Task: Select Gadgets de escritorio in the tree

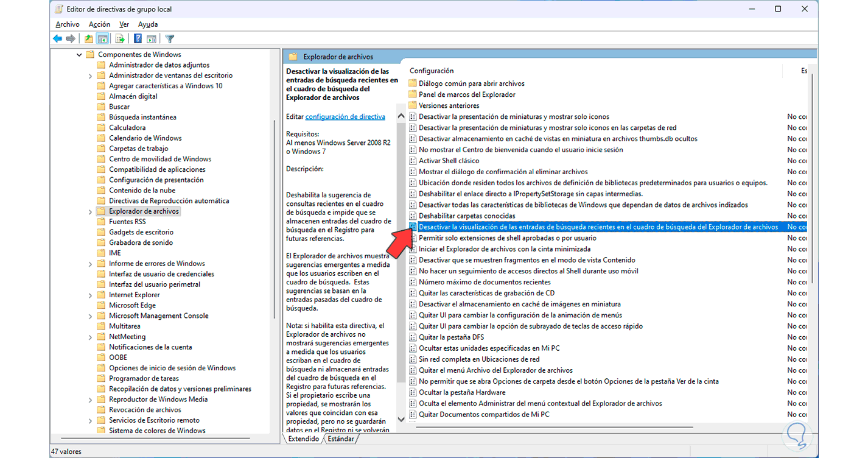Action: click(x=141, y=232)
